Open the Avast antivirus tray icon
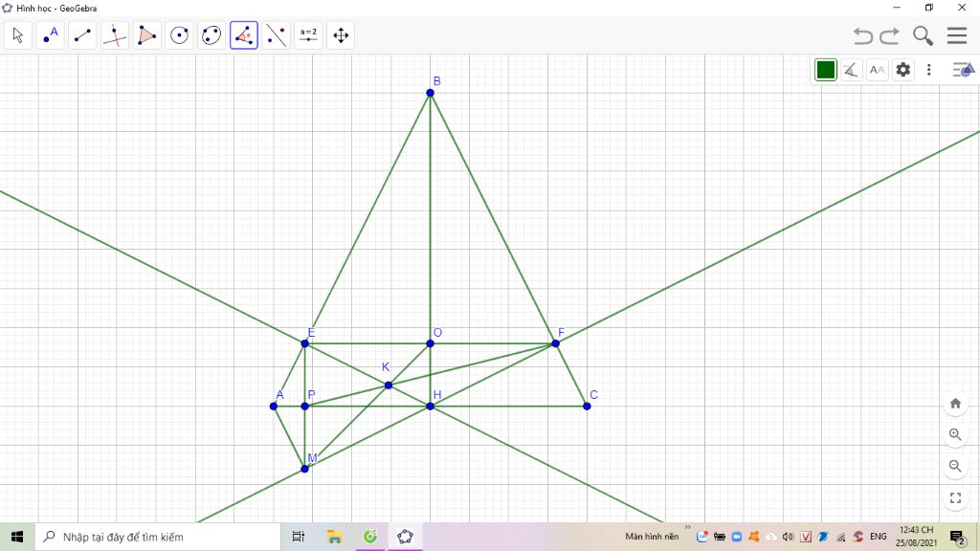The image size is (980, 551). 754,537
